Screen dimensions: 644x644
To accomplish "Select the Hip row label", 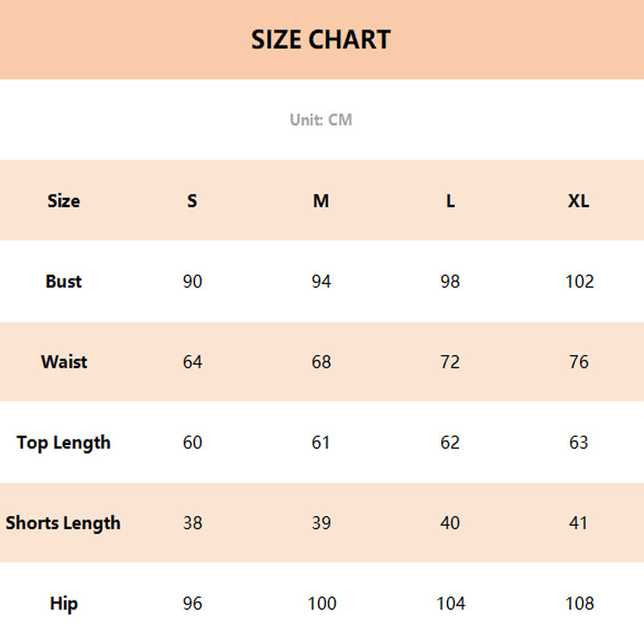I will click(x=64, y=603).
